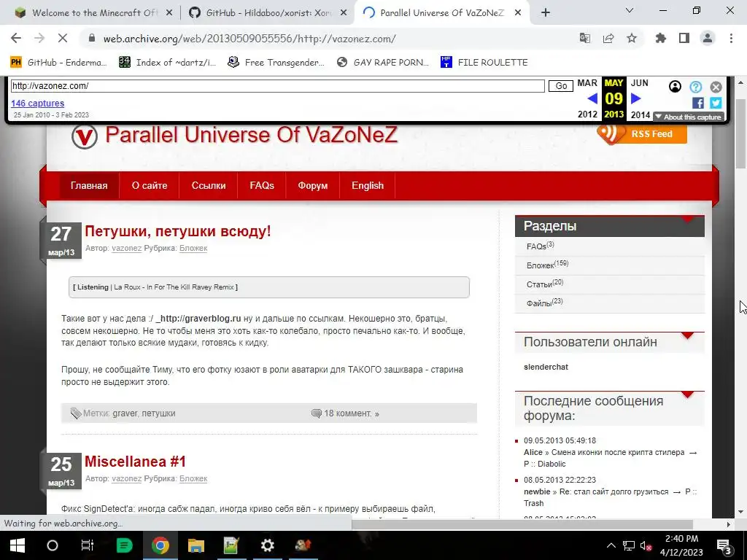Open the Ссылки menu item
The width and height of the screenshot is (747, 560).
[x=209, y=186]
